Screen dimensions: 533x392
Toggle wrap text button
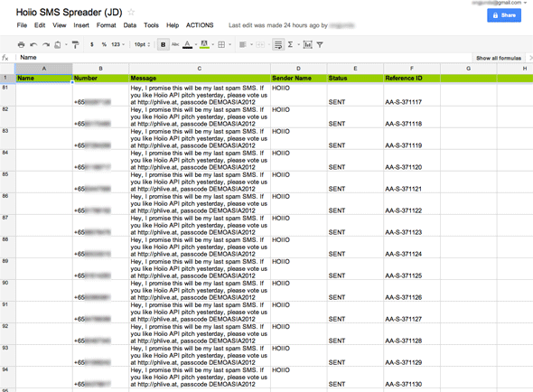[278, 44]
